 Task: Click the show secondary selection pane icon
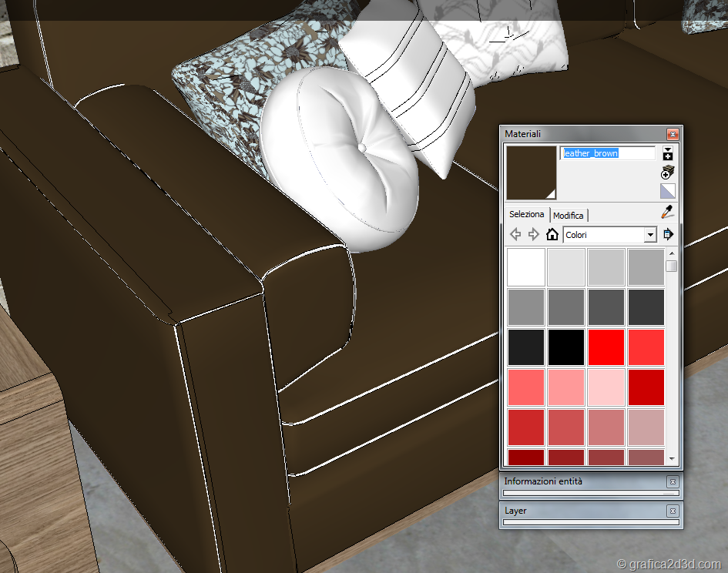[x=667, y=153]
